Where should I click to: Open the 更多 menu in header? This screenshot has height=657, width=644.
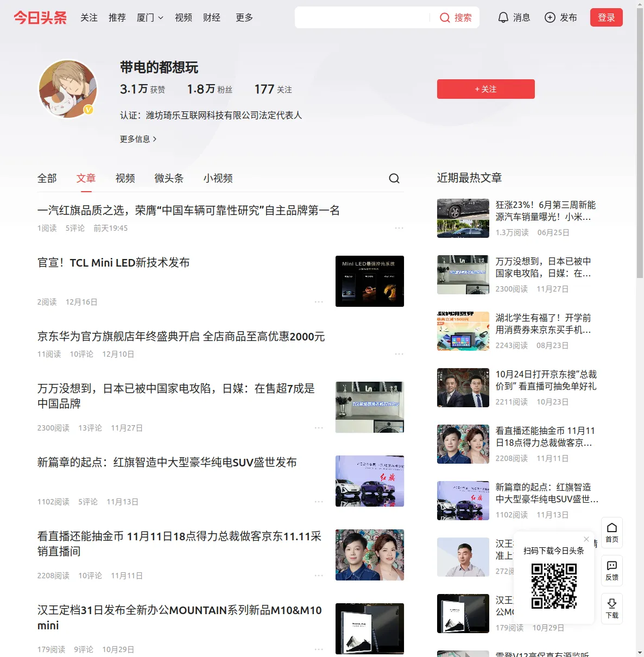tap(244, 18)
